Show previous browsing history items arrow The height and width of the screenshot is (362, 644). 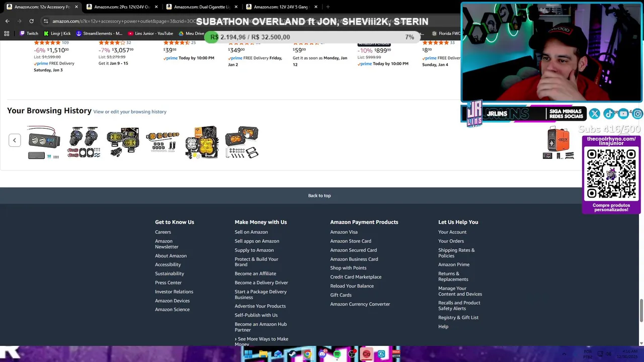pyautogui.click(x=15, y=140)
